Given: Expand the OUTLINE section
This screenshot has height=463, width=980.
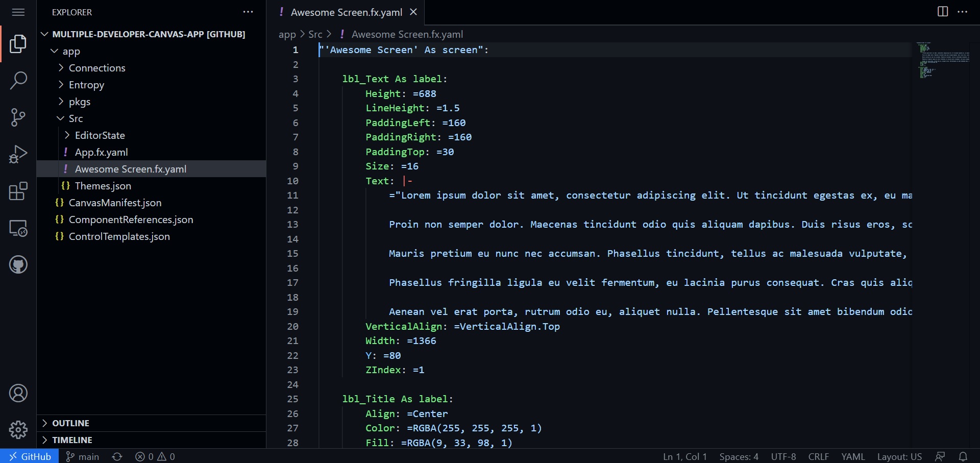Looking at the screenshot, I should pyautogui.click(x=71, y=423).
